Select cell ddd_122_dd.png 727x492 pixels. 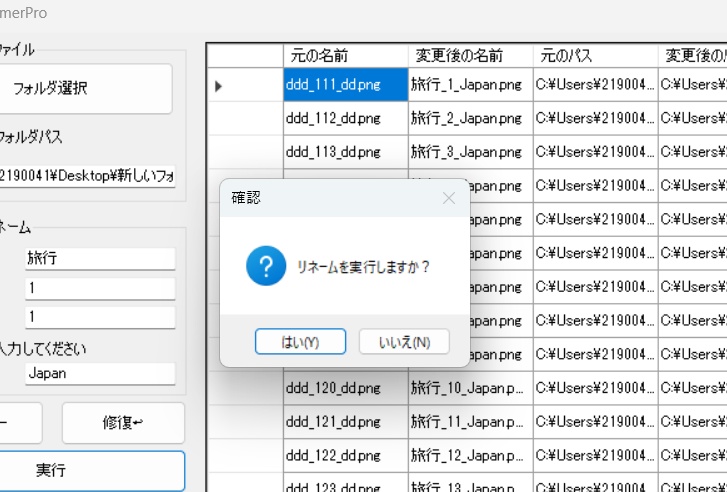click(x=346, y=455)
